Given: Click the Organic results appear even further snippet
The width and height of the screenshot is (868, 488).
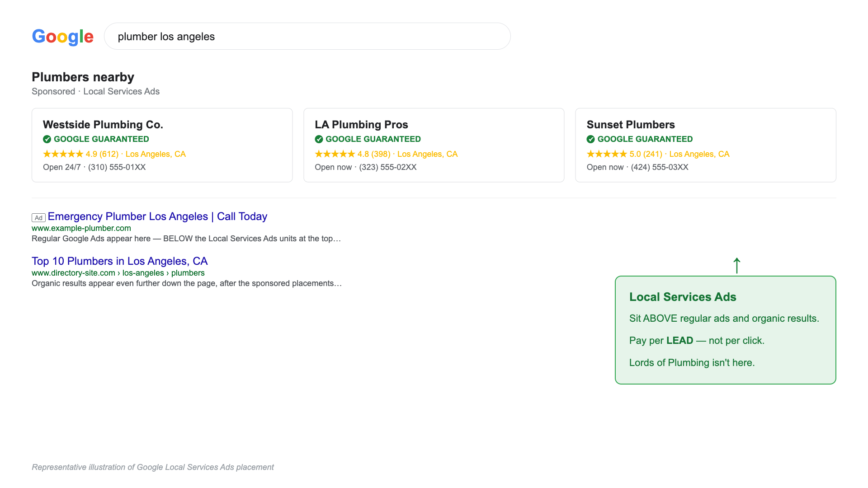Looking at the screenshot, I should click(x=187, y=283).
